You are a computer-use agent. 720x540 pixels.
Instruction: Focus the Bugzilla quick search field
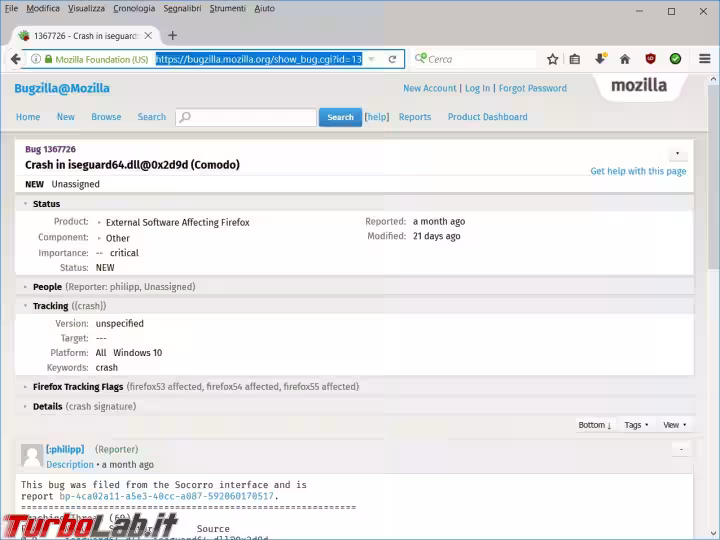[246, 117]
